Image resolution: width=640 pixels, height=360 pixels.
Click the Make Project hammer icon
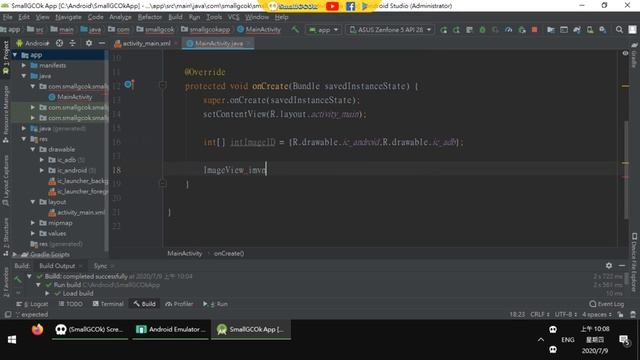coord(295,30)
